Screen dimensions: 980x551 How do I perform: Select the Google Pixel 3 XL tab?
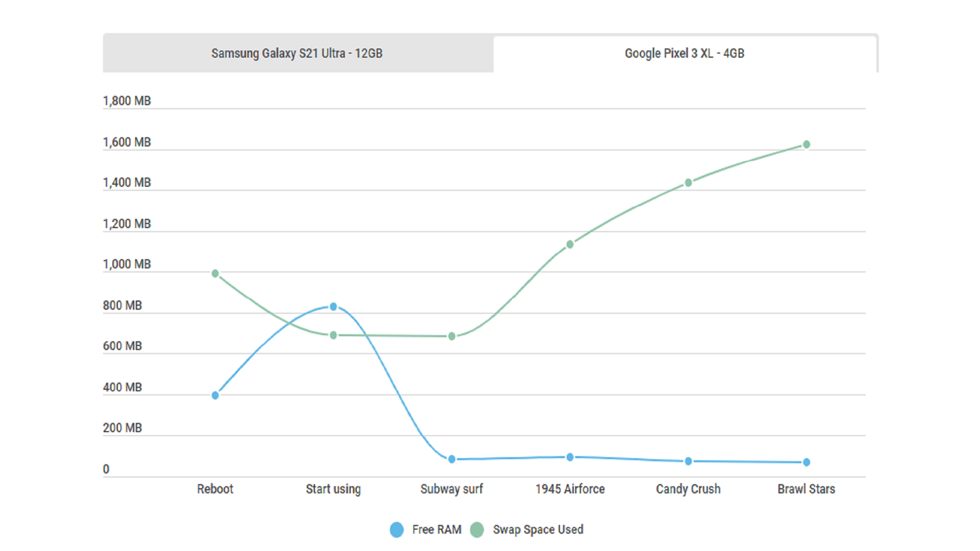pos(684,54)
